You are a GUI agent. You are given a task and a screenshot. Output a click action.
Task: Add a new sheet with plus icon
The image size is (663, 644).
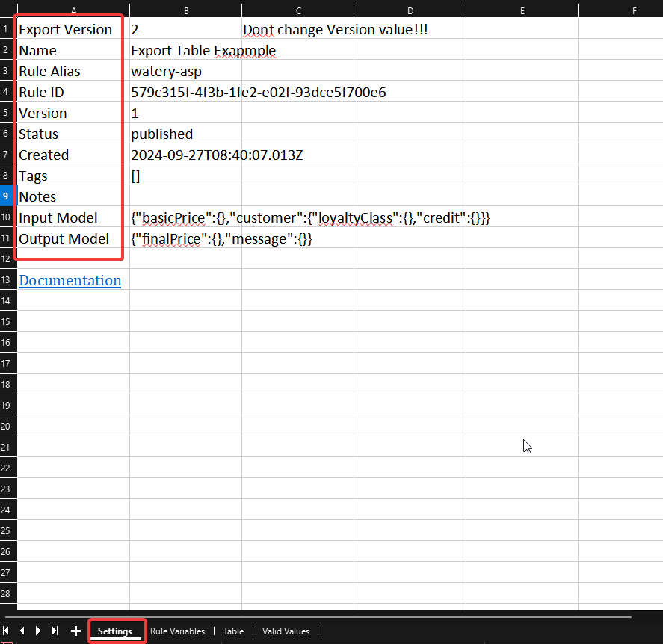click(x=75, y=631)
